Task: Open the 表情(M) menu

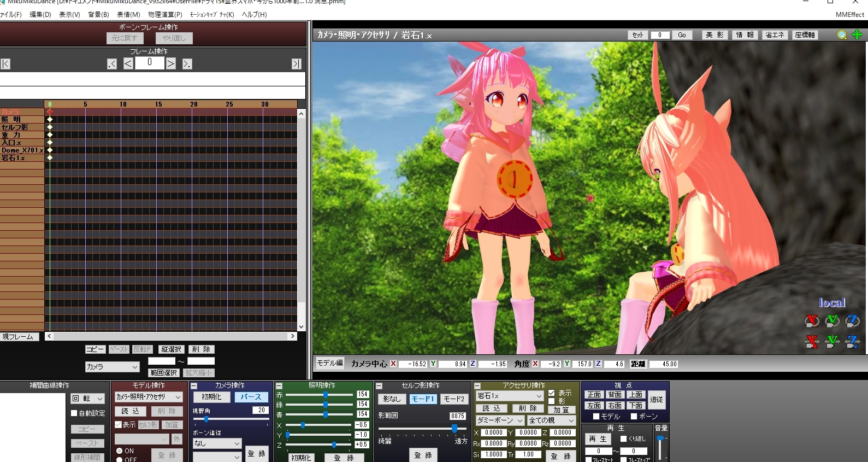Action: click(128, 15)
